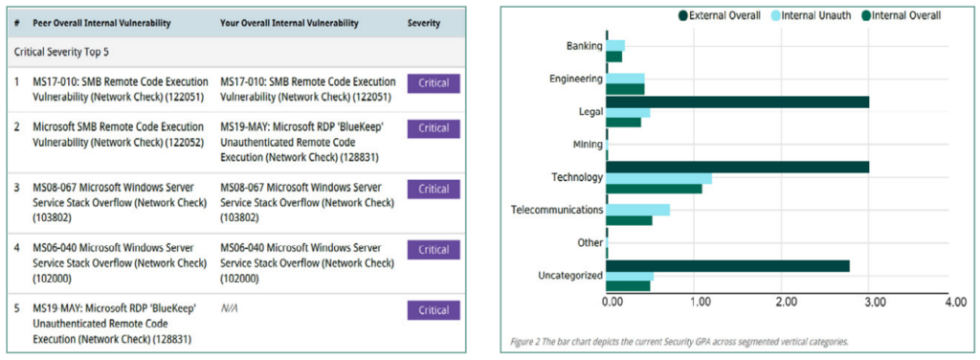Toggle the Internal Unauth legend series

click(x=810, y=15)
